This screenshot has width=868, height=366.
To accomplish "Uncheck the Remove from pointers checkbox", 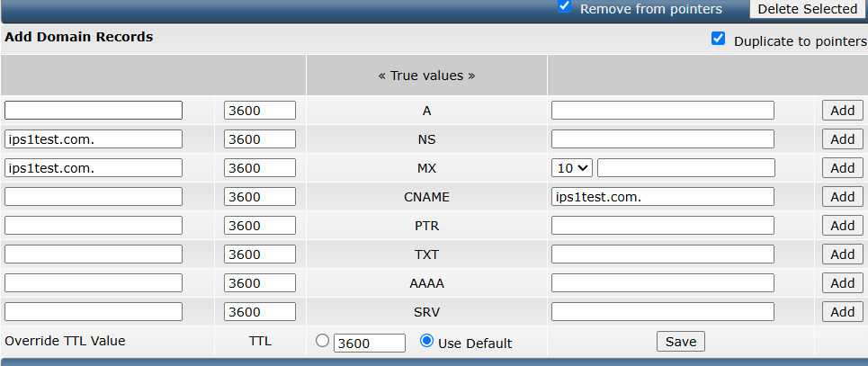I will pyautogui.click(x=564, y=6).
